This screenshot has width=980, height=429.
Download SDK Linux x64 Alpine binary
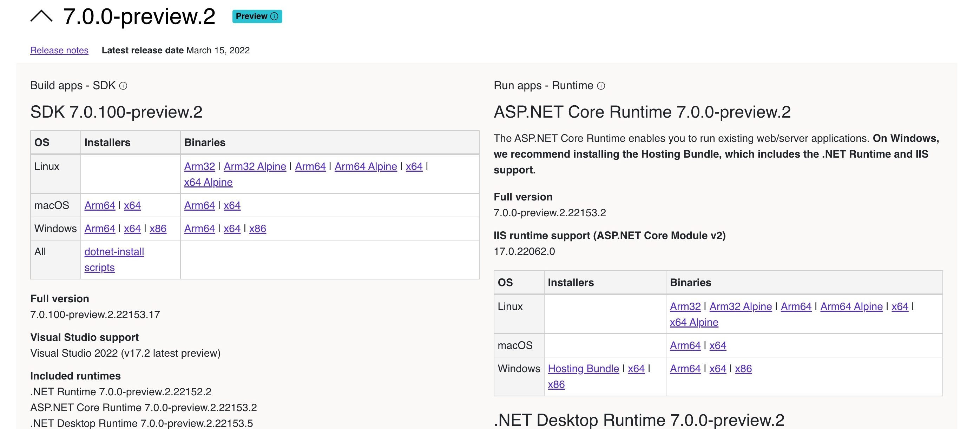pos(208,182)
